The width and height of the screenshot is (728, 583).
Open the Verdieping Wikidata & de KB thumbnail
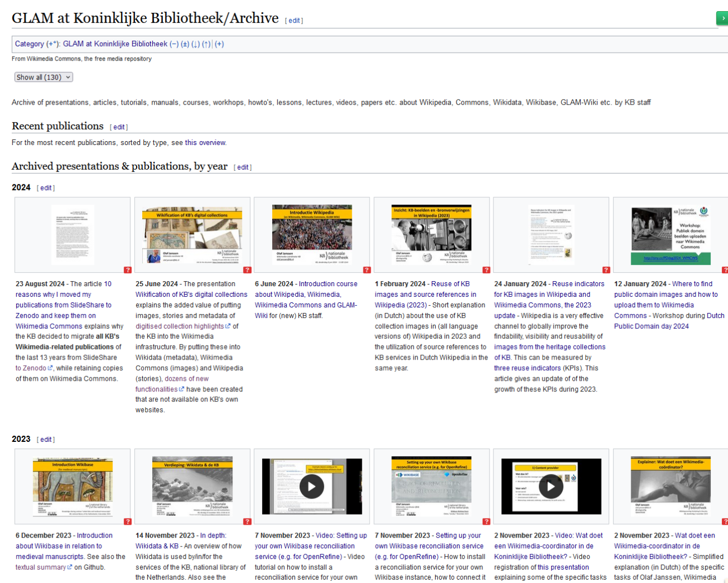pos(192,486)
